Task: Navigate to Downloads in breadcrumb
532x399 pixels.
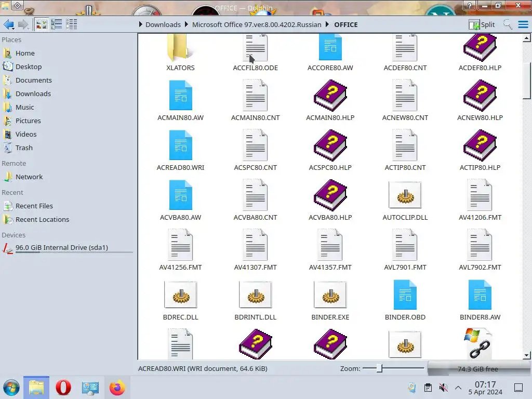Action: (x=163, y=24)
